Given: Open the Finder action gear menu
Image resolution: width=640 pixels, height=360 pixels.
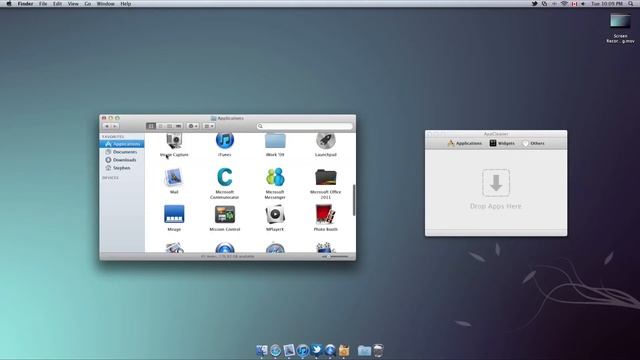Looking at the screenshot, I should pos(193,126).
